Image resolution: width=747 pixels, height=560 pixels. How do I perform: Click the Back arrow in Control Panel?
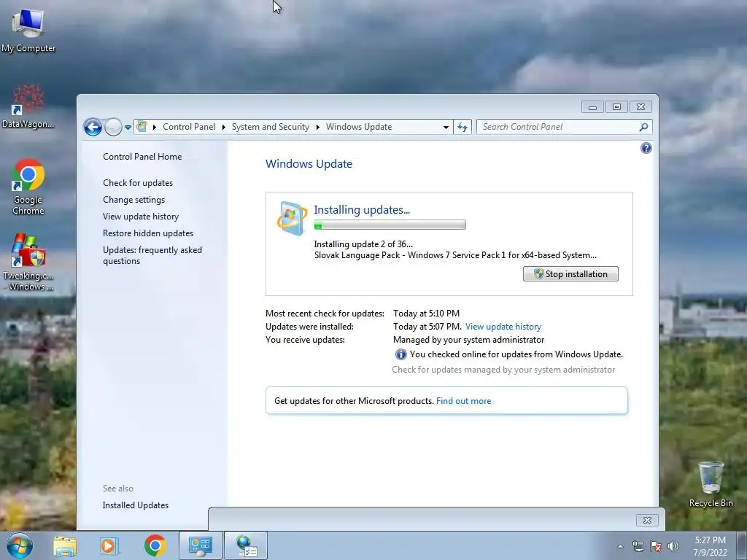[93, 127]
